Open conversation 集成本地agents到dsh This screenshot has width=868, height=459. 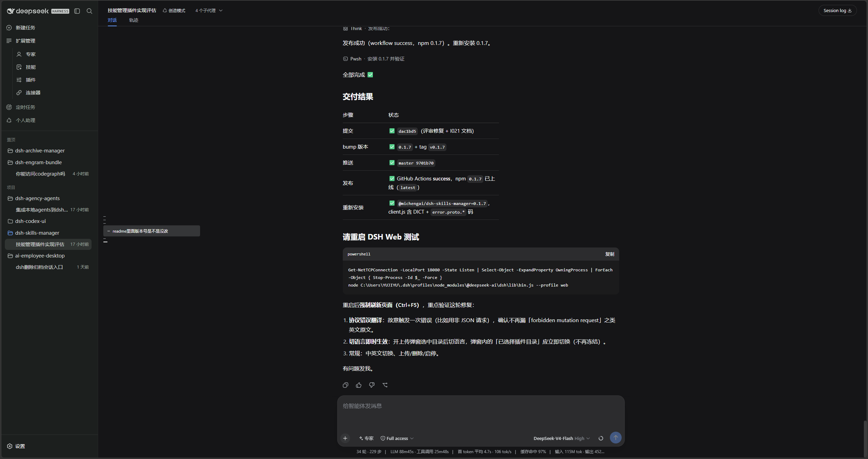click(x=48, y=210)
